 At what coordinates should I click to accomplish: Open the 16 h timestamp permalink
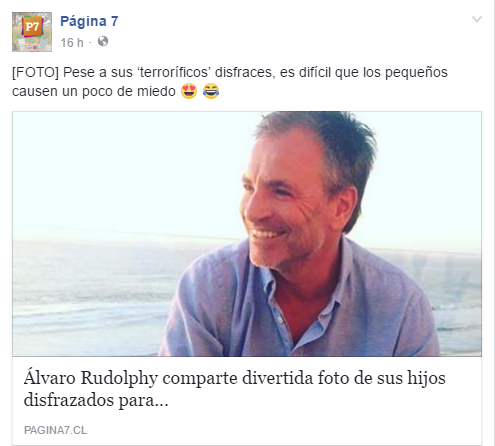tap(72, 43)
